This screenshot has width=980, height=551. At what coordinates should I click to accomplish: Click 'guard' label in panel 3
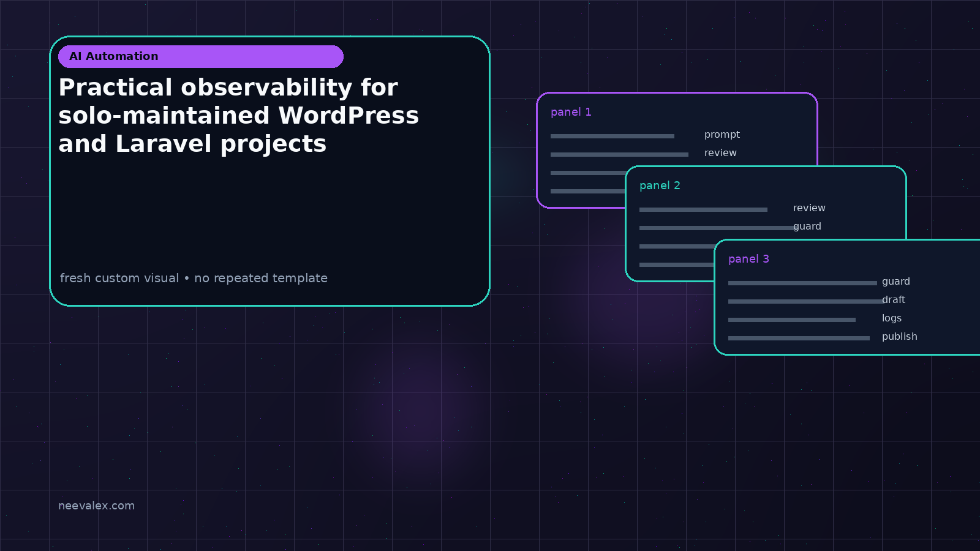(896, 282)
